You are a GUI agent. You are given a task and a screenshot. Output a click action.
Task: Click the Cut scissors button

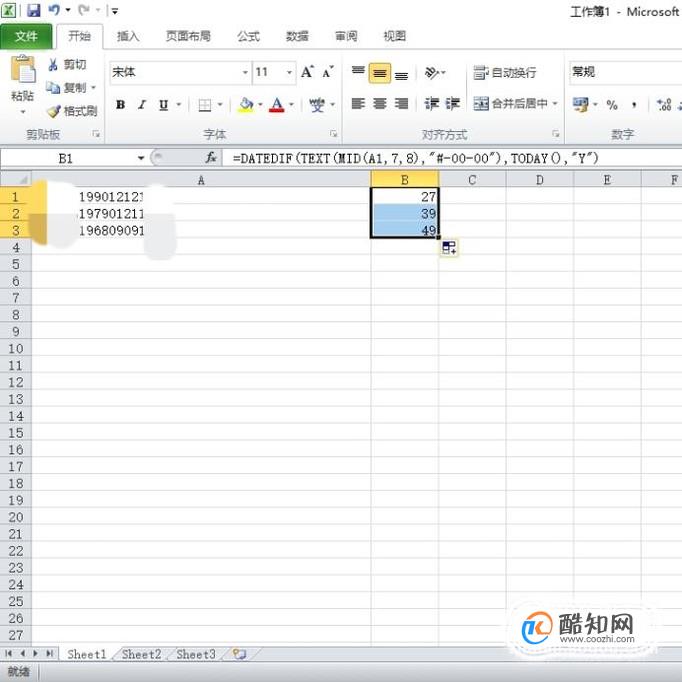coord(67,65)
